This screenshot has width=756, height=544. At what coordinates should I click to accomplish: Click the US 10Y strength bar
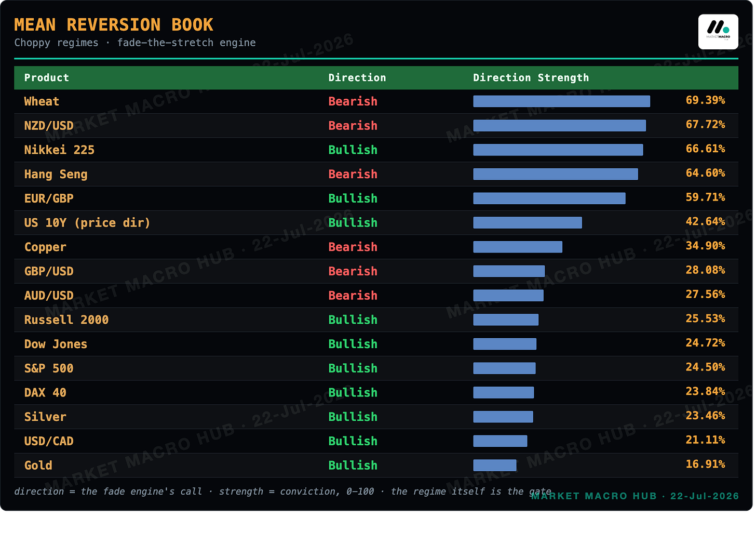[x=528, y=223]
